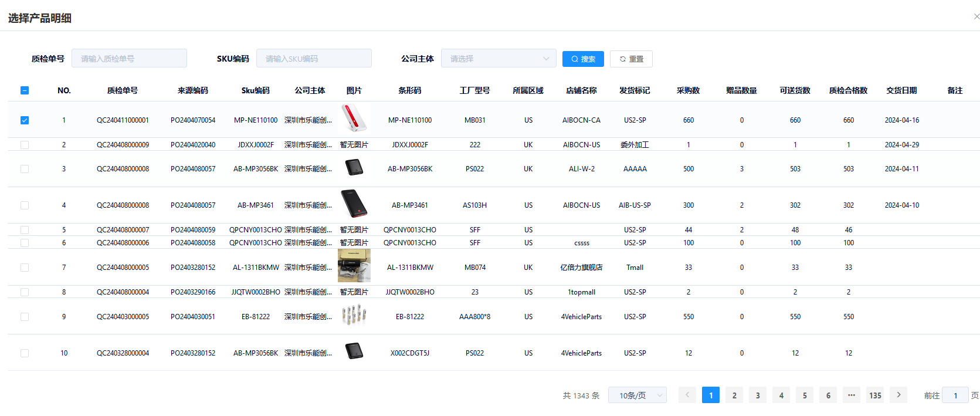The height and width of the screenshot is (416, 980).
Task: Click the PO2403290166 source code cell
Action: pyautogui.click(x=193, y=292)
